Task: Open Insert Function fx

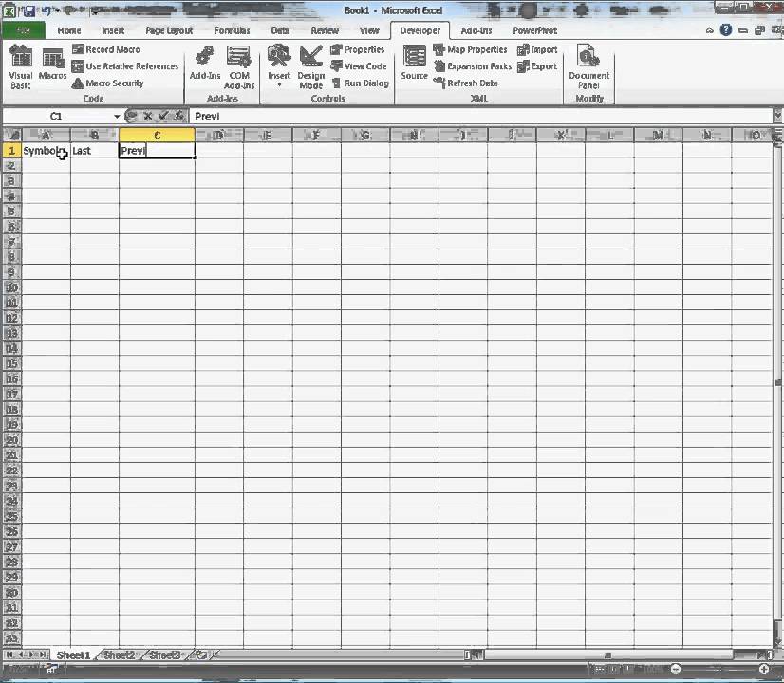Action: (x=179, y=116)
